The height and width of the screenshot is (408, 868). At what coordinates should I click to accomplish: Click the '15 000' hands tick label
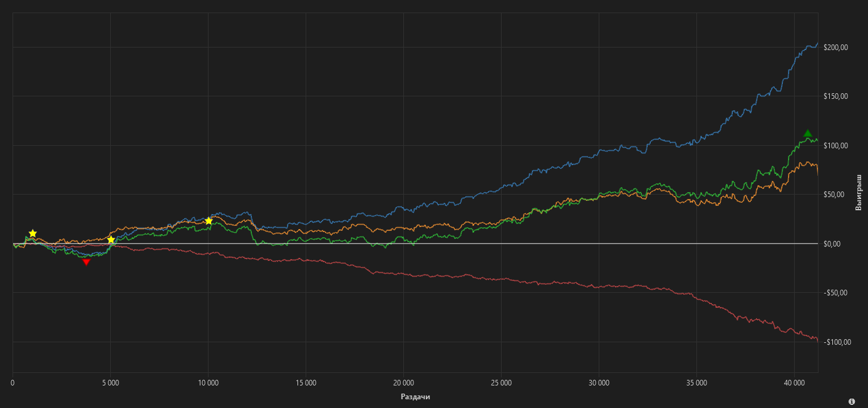coord(306,382)
